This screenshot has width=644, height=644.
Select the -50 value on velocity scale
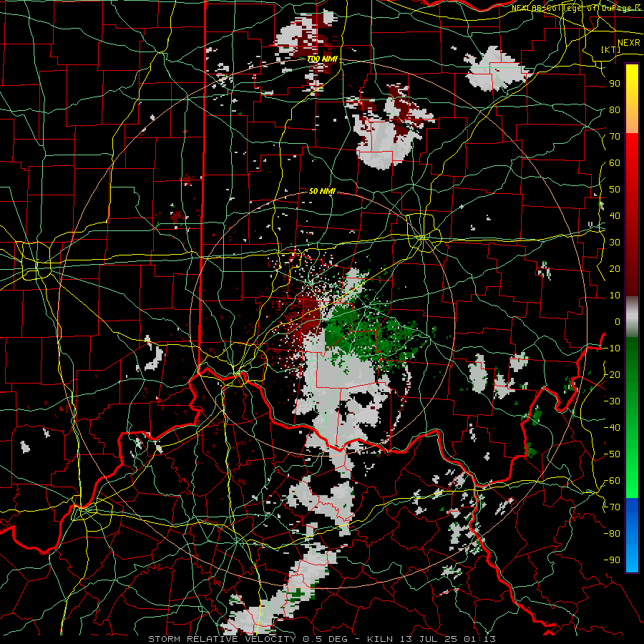612,454
